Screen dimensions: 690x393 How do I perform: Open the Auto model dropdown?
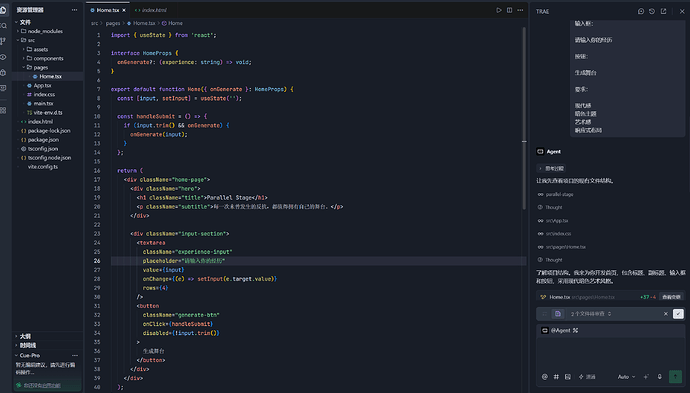[626, 377]
